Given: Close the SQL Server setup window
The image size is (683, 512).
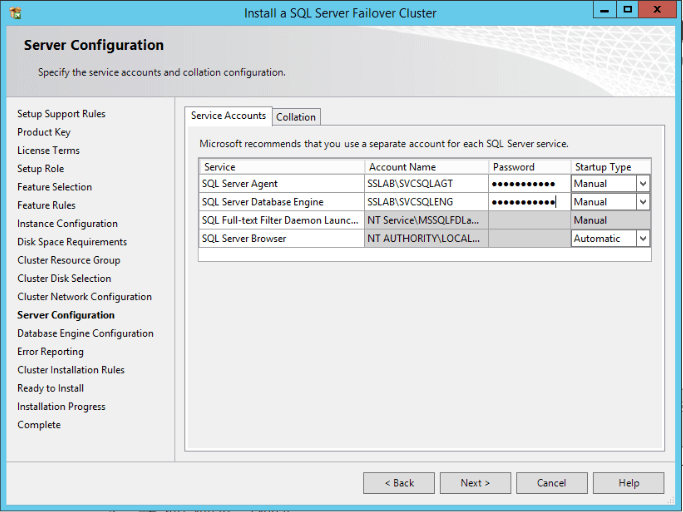Looking at the screenshot, I should [659, 10].
